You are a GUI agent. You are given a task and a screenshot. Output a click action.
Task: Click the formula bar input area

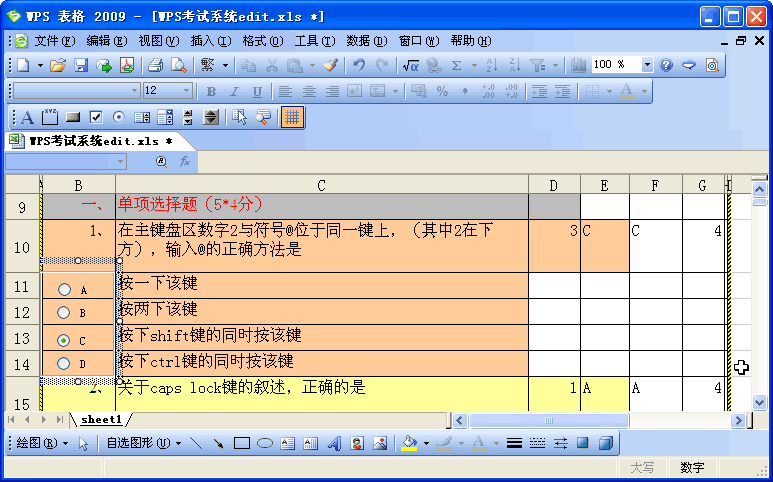(x=482, y=161)
